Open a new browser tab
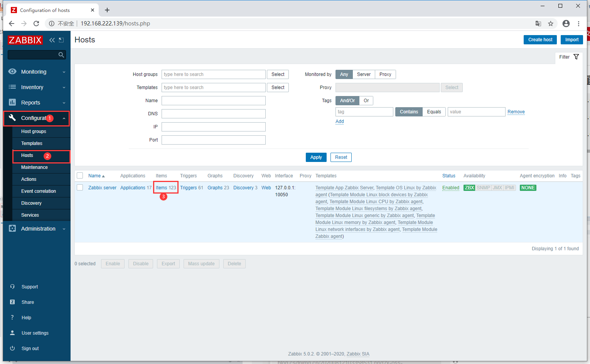Image resolution: width=590 pixels, height=364 pixels. click(107, 10)
